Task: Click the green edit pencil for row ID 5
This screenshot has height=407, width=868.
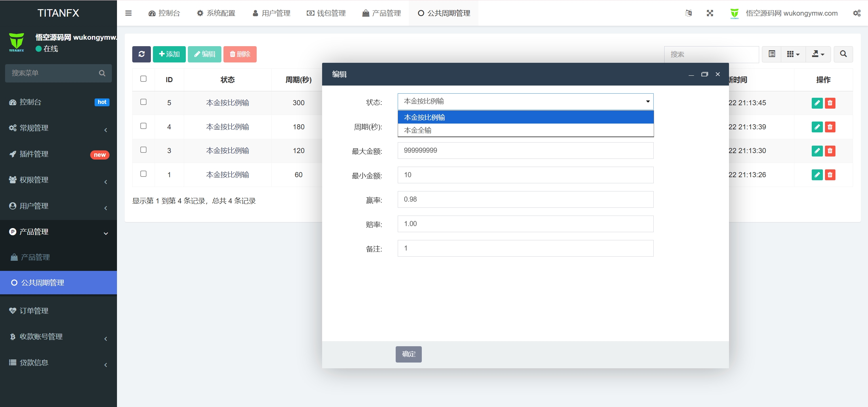Action: (x=817, y=103)
